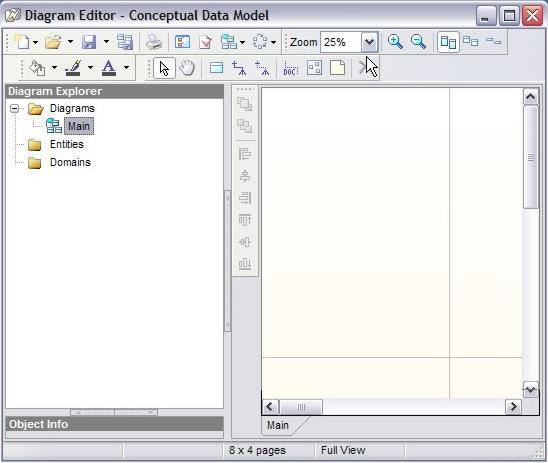
Task: Click the Object Info panel header
Action: (115, 424)
